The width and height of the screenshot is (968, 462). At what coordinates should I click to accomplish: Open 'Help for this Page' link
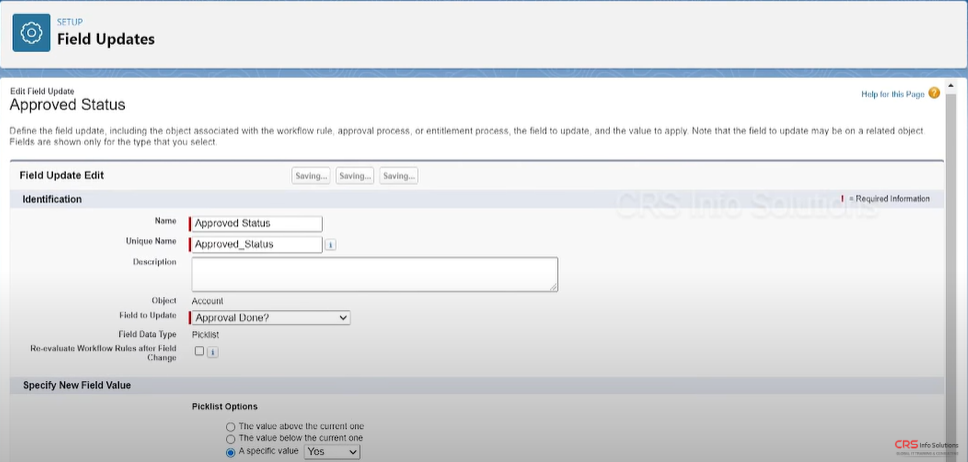(x=892, y=94)
